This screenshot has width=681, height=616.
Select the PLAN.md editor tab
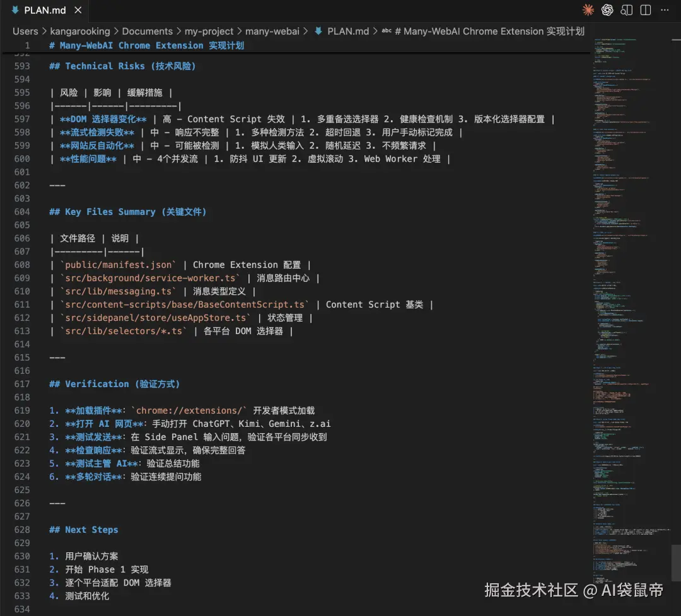click(x=44, y=9)
